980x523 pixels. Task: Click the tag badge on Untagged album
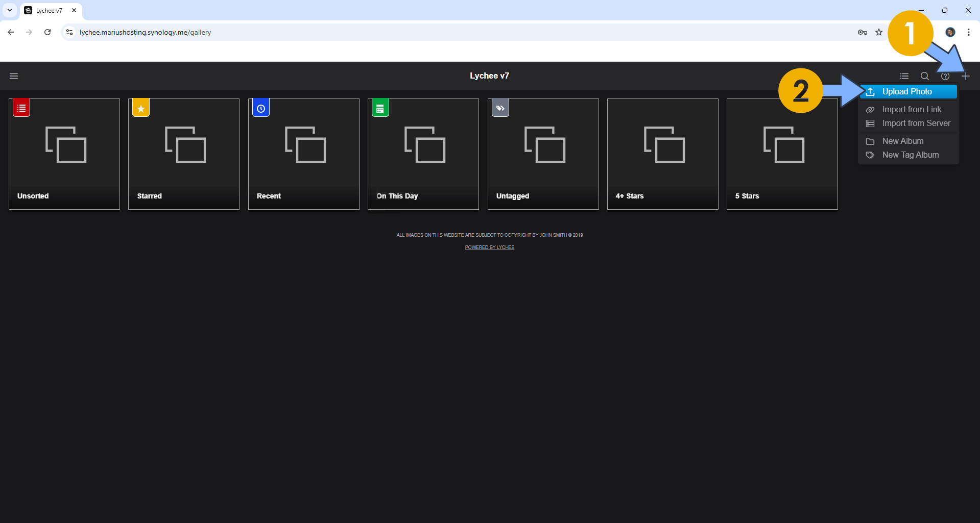tap(500, 107)
